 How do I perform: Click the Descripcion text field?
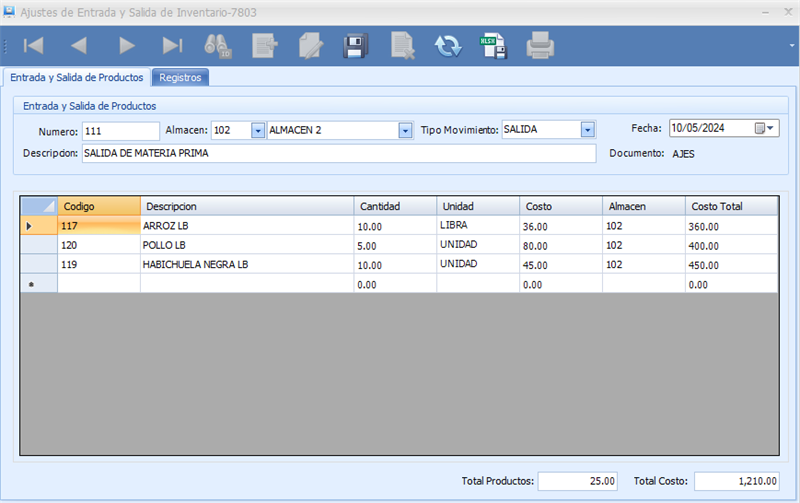339,153
